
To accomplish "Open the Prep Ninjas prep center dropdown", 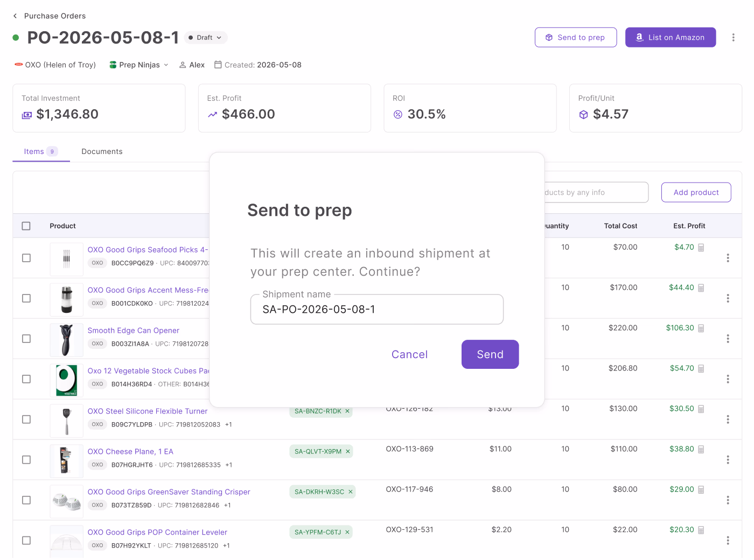I will pyautogui.click(x=139, y=65).
